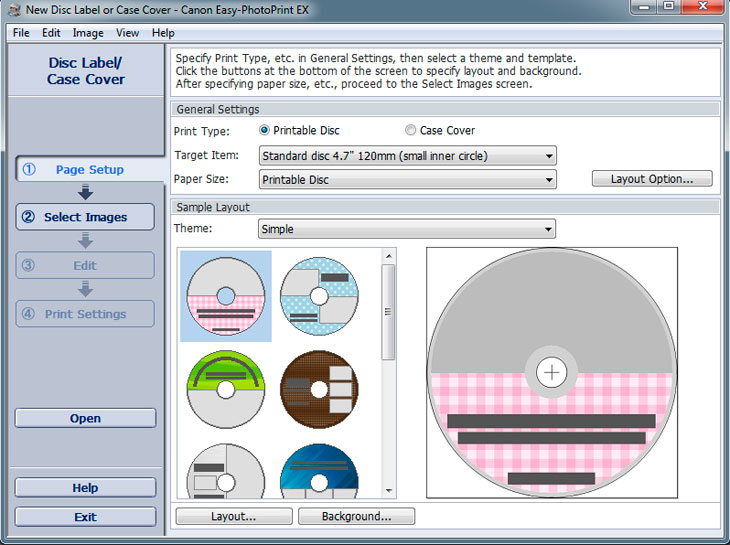Click the Open button in sidebar
The image size is (730, 545).
85,418
